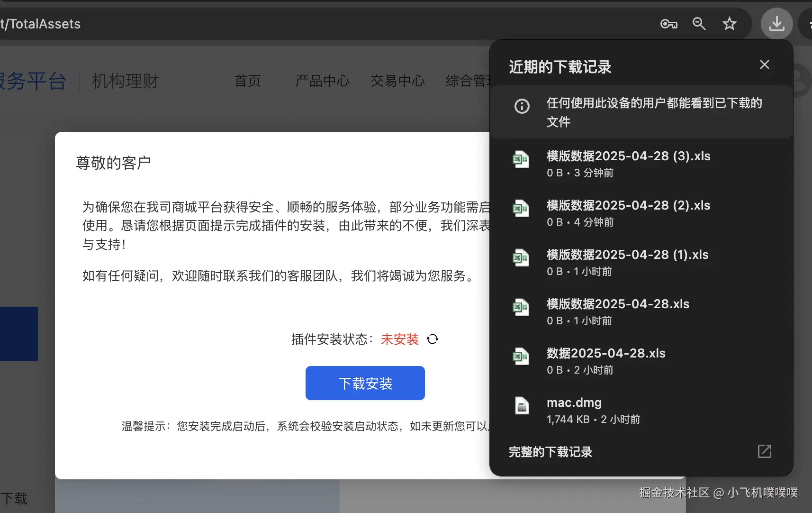
Task: Open the 产品中心 navigation tab
Action: [322, 81]
